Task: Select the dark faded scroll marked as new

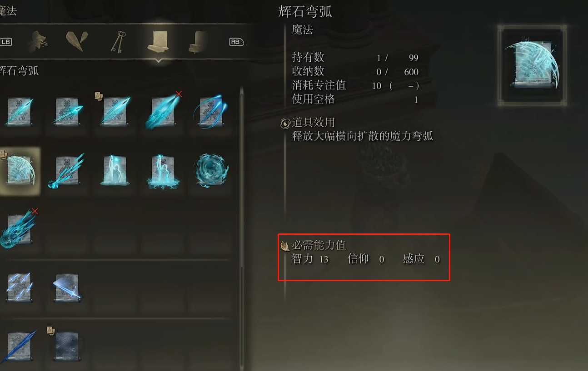Action: tap(66, 344)
